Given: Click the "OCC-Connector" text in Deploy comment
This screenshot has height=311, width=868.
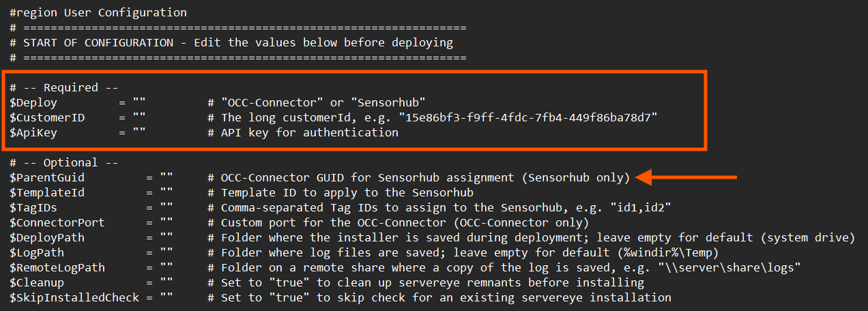Looking at the screenshot, I should [272, 102].
